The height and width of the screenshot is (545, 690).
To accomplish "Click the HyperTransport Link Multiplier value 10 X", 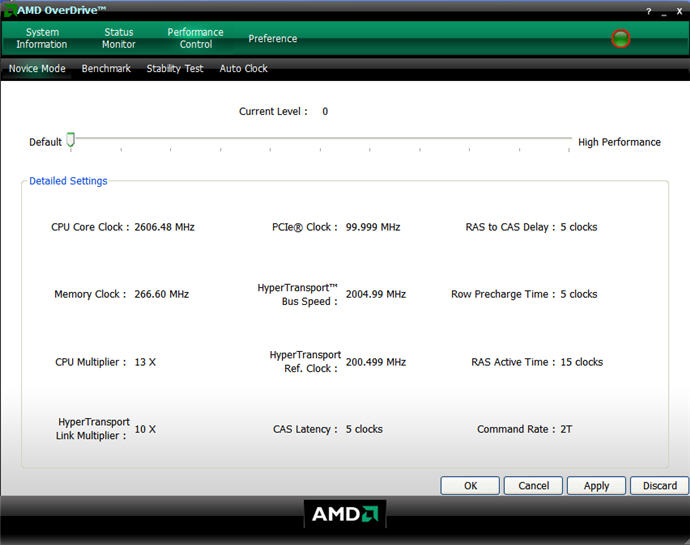I will (145, 429).
